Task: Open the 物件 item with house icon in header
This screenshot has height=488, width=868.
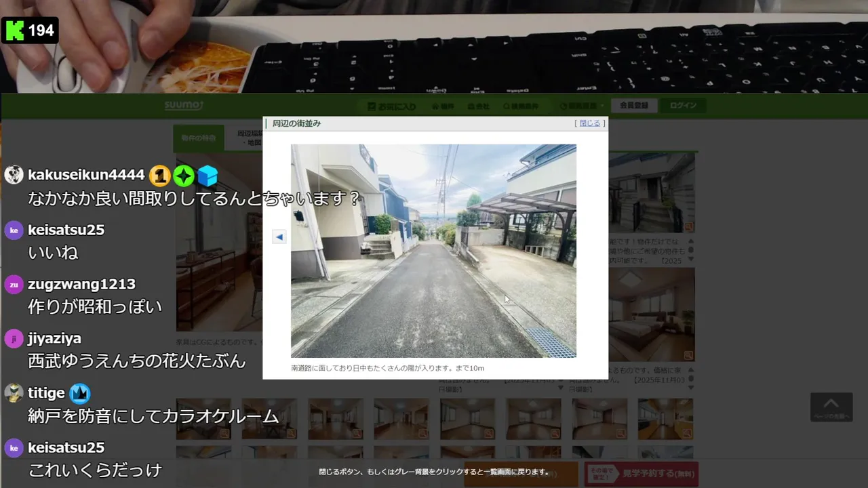Action: [x=443, y=106]
